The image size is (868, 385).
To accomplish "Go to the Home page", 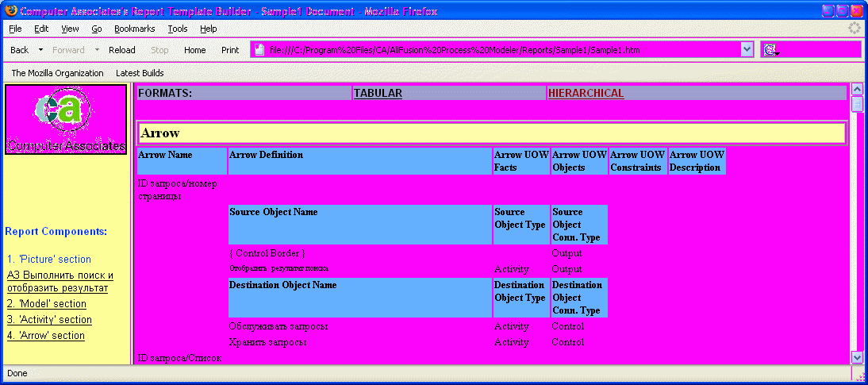I will (x=195, y=50).
